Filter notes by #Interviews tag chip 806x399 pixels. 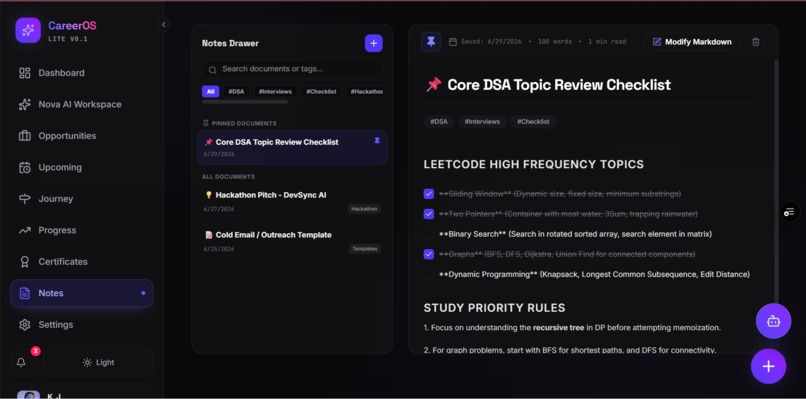pos(275,92)
